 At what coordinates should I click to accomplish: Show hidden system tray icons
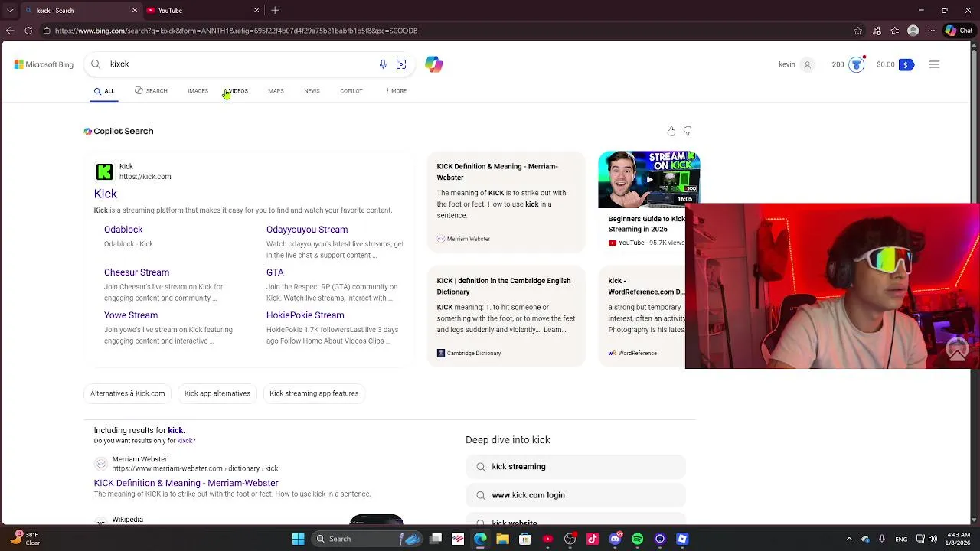point(848,539)
